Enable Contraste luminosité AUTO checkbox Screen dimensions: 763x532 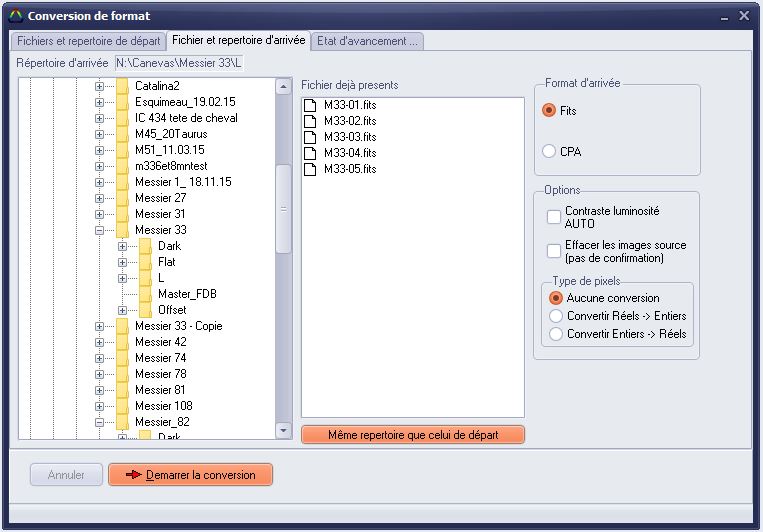click(x=554, y=217)
